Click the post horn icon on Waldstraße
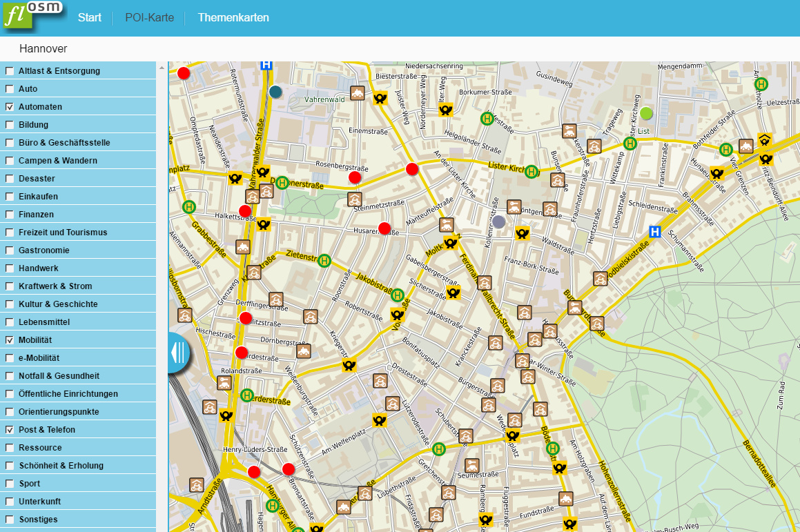Viewport: 800px width, 532px height. coord(523,233)
